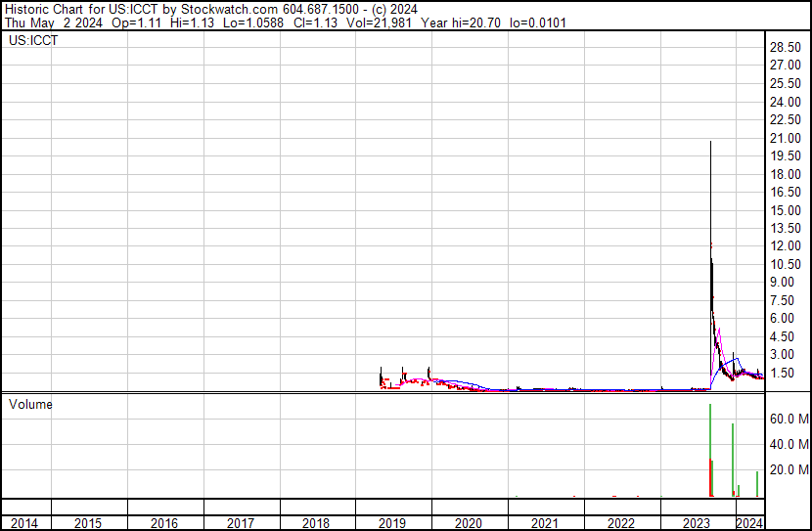The width and height of the screenshot is (812, 531).
Task: Click the far-right green volume bar in 2024
Action: (756, 484)
